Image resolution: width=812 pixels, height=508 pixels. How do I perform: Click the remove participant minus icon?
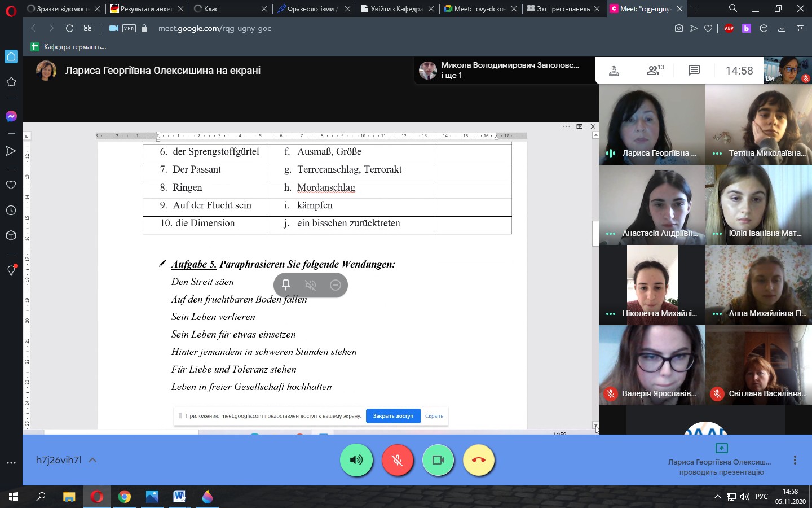336,285
